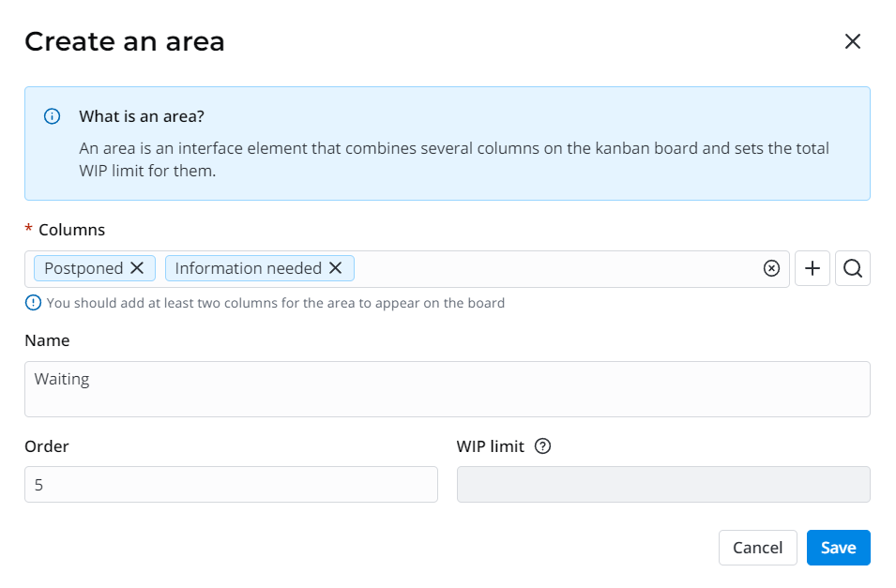Click the Name field containing Waiting
The image size is (896, 588).
[447, 388]
